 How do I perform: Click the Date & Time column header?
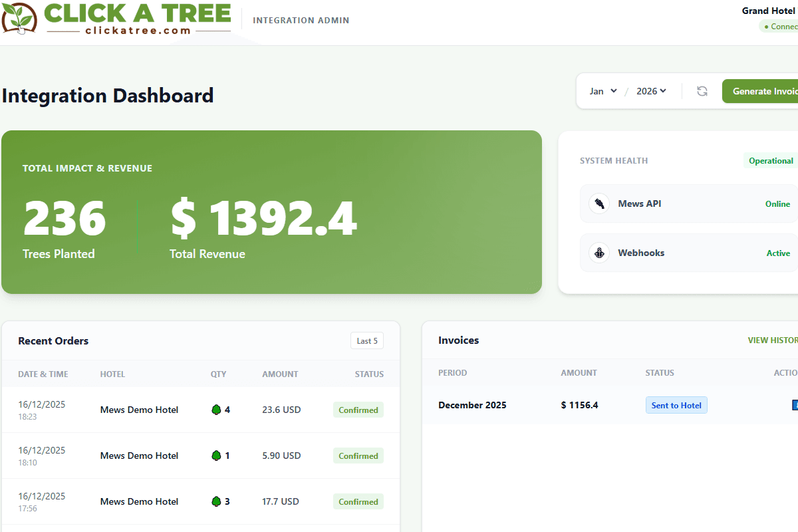click(x=43, y=374)
